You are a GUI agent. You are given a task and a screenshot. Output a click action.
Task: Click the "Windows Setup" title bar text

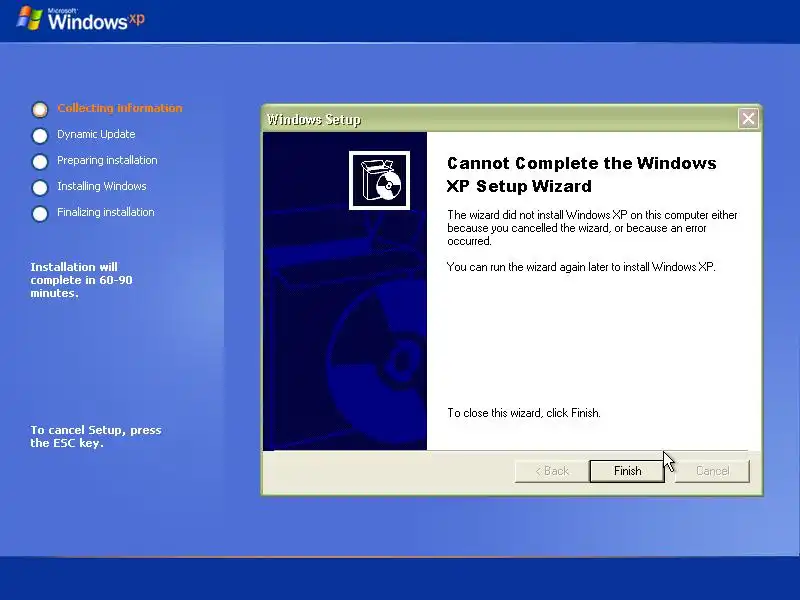tap(314, 119)
